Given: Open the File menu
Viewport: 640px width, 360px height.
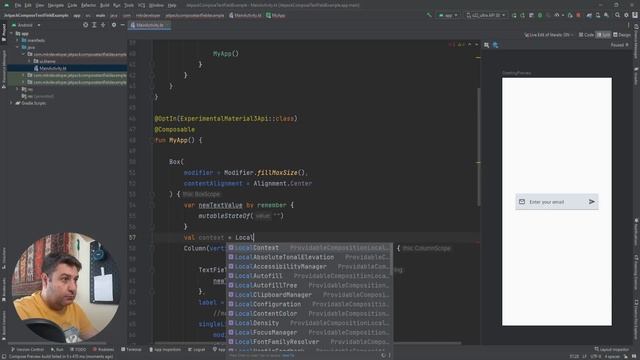Looking at the screenshot, I should click(18, 5).
